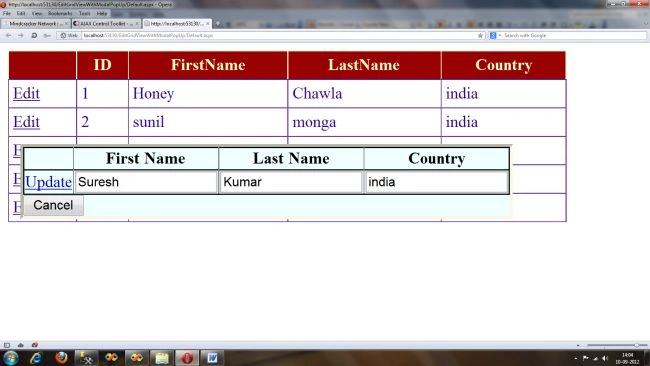Open the Opera taskbar button
This screenshot has width=650, height=366.
tap(187, 358)
